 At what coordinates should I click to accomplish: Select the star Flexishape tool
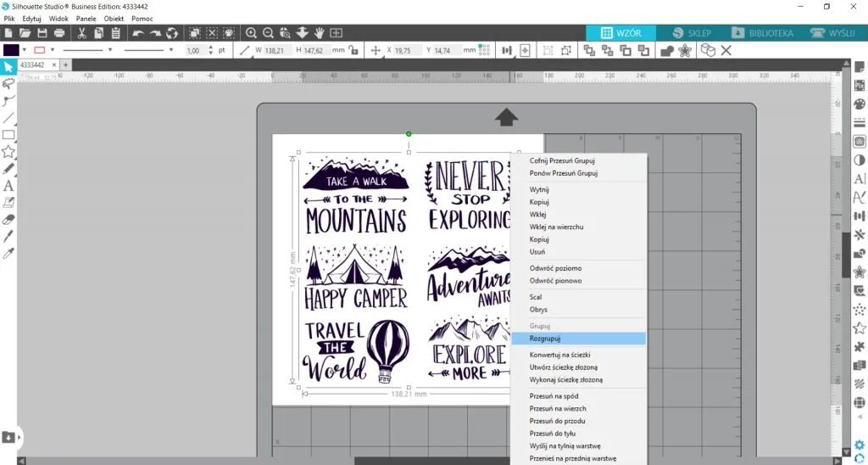click(x=8, y=152)
